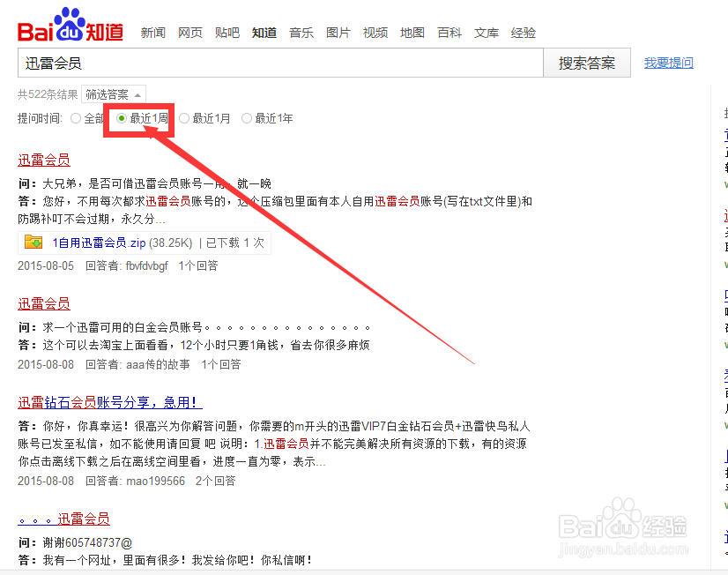728x575 pixels.
Task: Click the 2个回答 count under mao199566's result
Action: 215,481
